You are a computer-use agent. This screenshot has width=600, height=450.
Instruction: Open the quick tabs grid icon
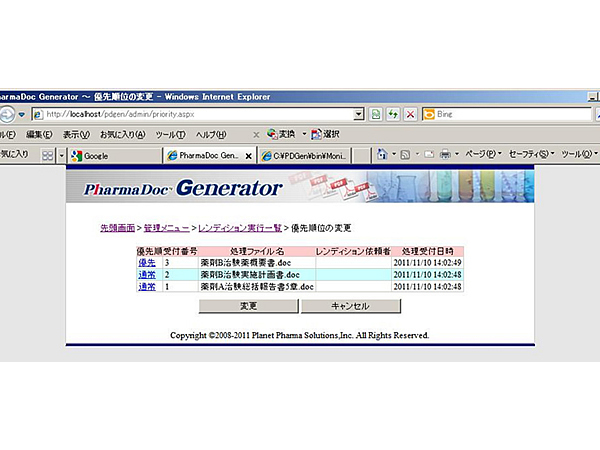47,155
